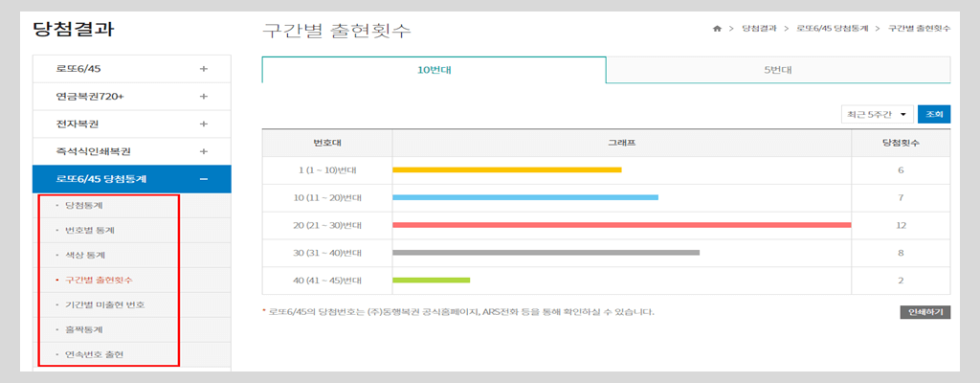Click the 번호대 column header
980x383 pixels.
[327, 143]
